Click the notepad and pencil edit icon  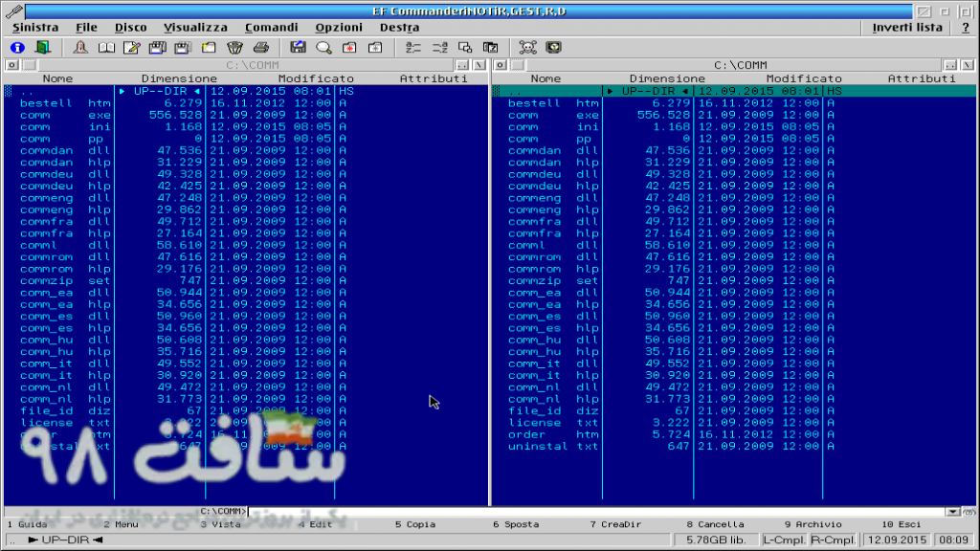click(x=131, y=48)
